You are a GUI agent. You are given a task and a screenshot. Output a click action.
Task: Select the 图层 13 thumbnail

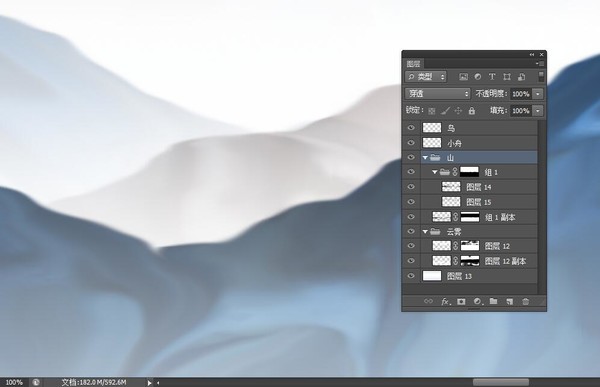[x=432, y=276]
